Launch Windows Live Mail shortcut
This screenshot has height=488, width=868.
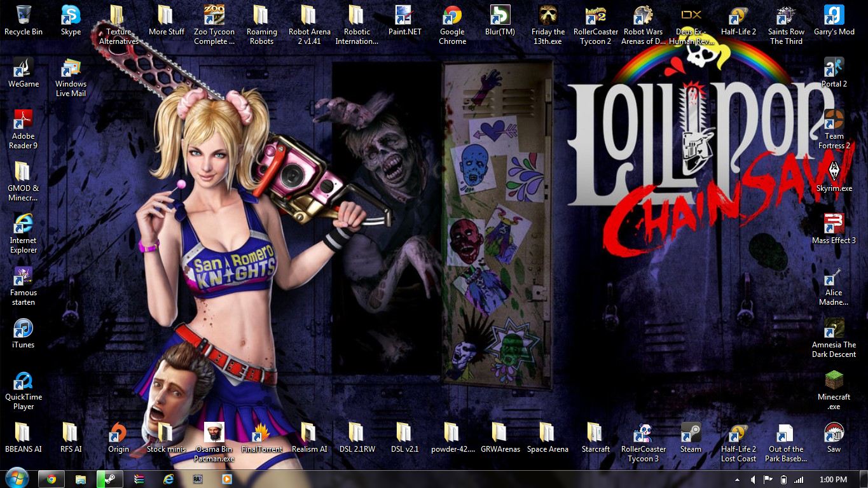click(x=71, y=76)
